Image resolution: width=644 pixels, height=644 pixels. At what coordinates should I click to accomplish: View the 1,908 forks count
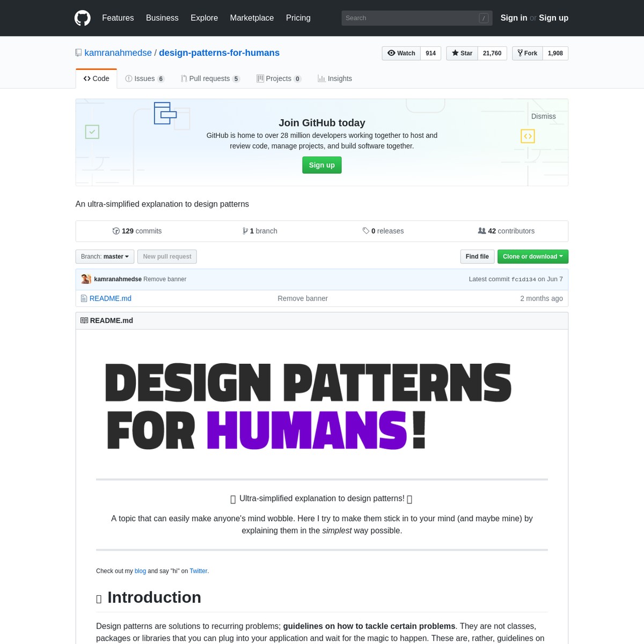555,53
